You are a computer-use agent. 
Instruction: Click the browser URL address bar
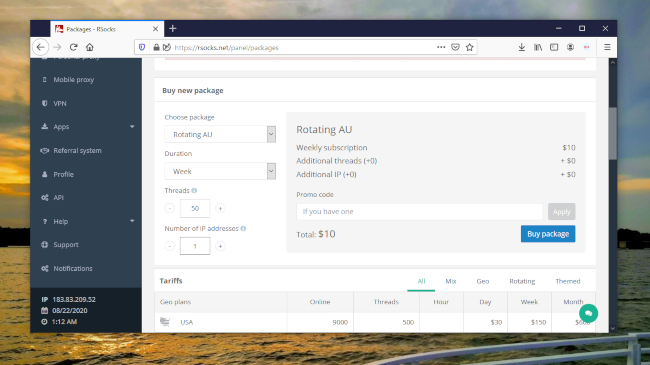click(x=305, y=47)
